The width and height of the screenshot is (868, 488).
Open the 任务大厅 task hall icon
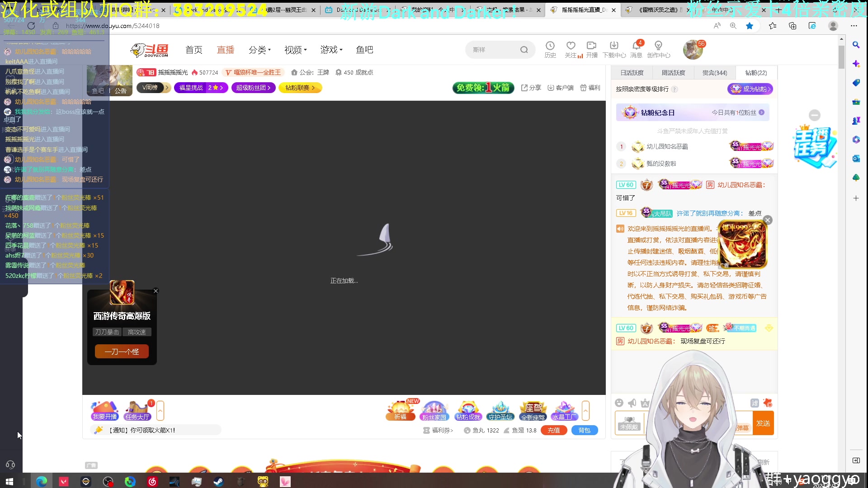[x=138, y=410]
